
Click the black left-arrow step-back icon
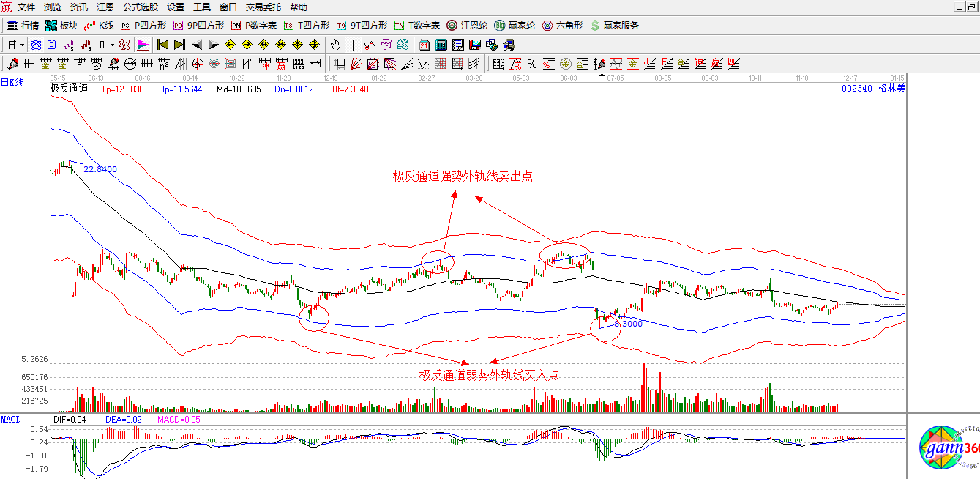point(196,45)
